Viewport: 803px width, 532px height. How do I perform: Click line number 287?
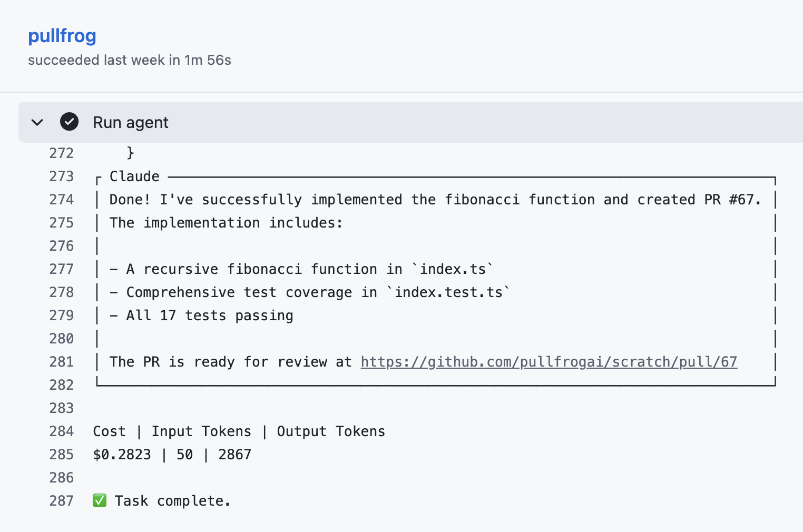pyautogui.click(x=61, y=500)
